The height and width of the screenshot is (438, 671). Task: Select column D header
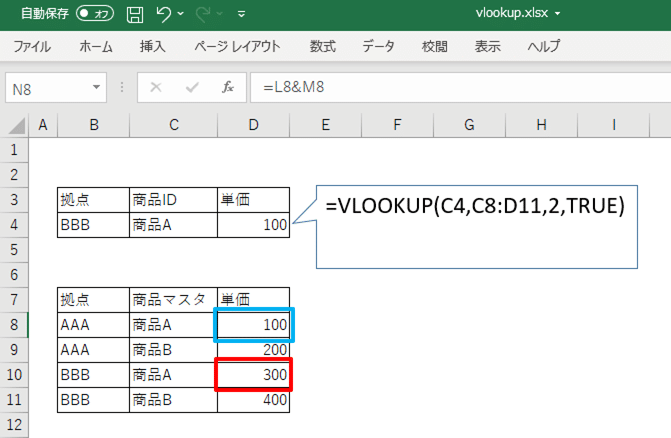253,125
